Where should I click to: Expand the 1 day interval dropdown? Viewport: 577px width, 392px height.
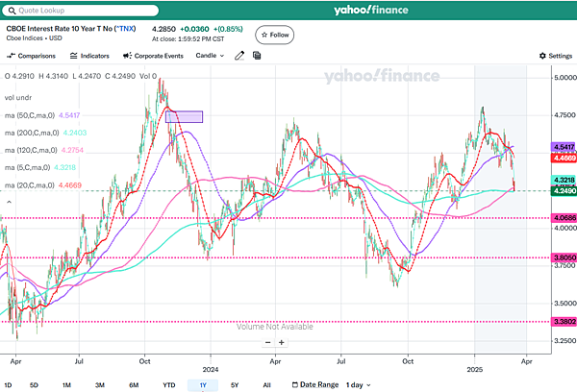tap(359, 385)
